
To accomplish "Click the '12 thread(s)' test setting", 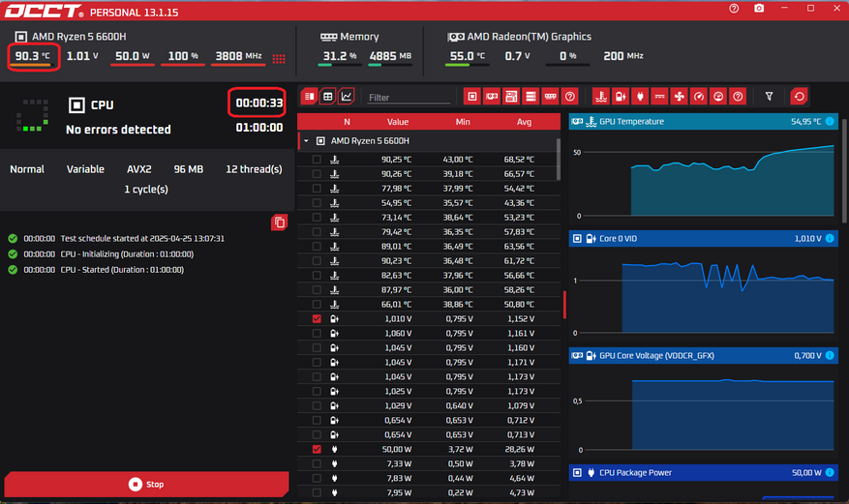I will click(x=254, y=169).
